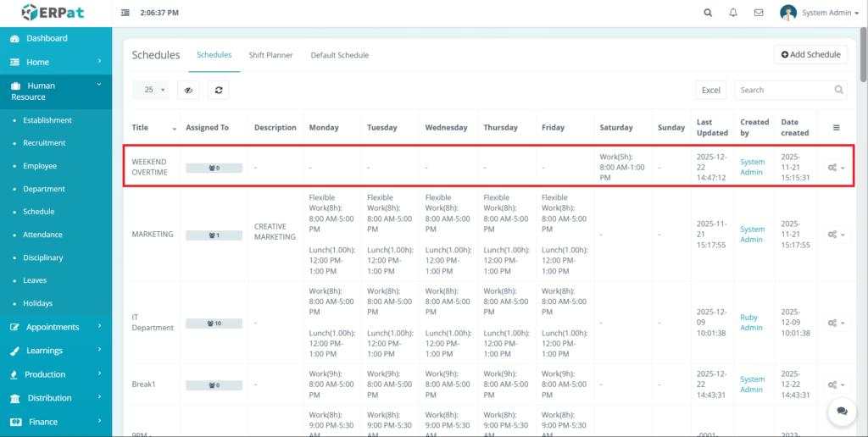
Task: Click the hamburger menu toggle icon
Action: [125, 13]
